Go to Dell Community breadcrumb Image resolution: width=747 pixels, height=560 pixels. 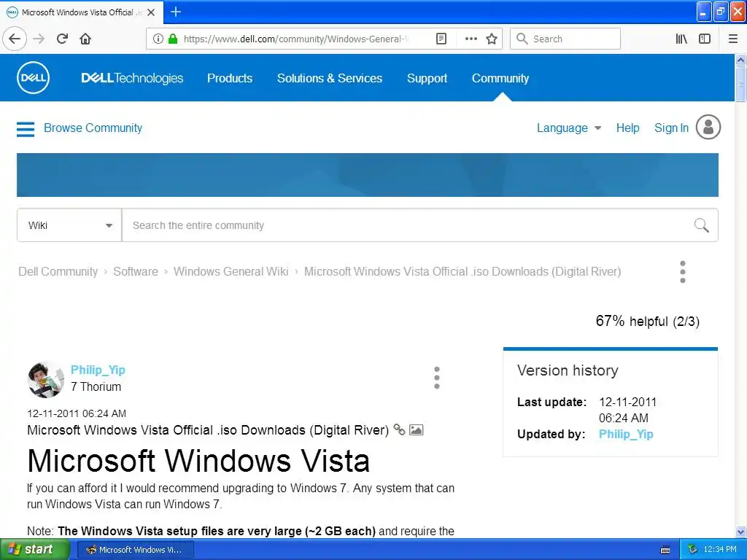(58, 271)
